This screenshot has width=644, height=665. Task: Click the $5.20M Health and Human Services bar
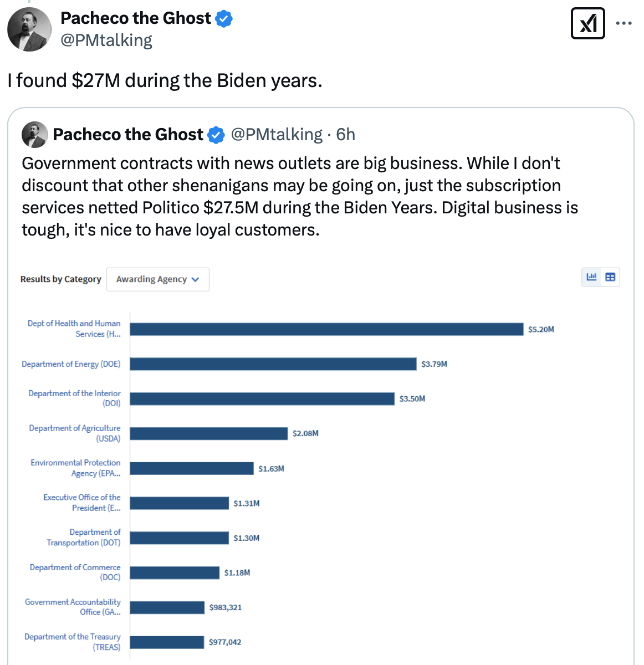pyautogui.click(x=326, y=329)
